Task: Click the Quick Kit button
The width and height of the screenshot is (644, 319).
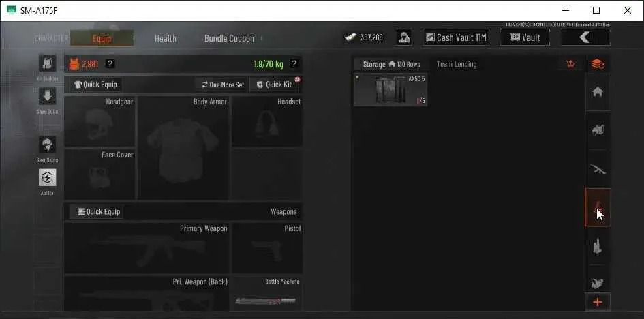Action: pos(275,85)
